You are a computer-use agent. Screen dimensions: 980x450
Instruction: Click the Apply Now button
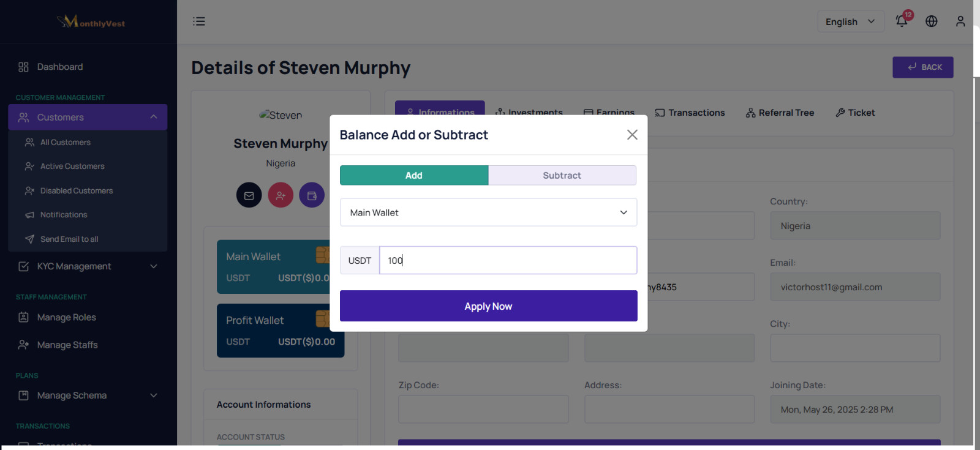(x=489, y=306)
